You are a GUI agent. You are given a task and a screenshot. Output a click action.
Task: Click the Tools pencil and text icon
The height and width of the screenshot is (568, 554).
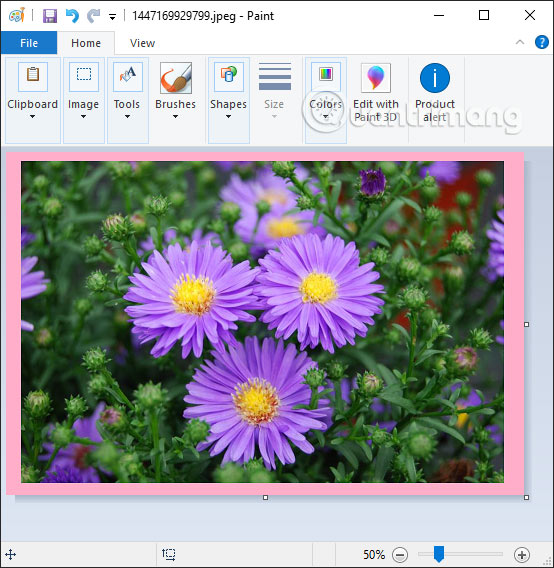click(128, 76)
